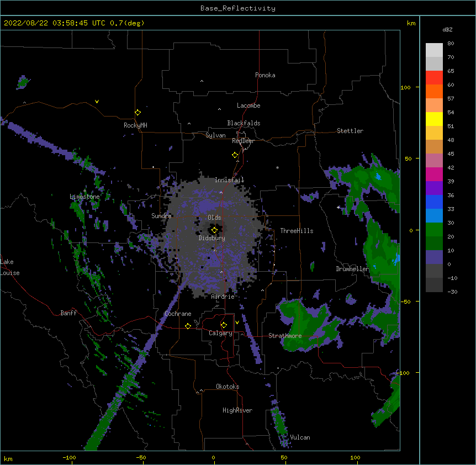The image size is (476, 465).
Task: Click the RockyMH label
Action: [x=135, y=125]
